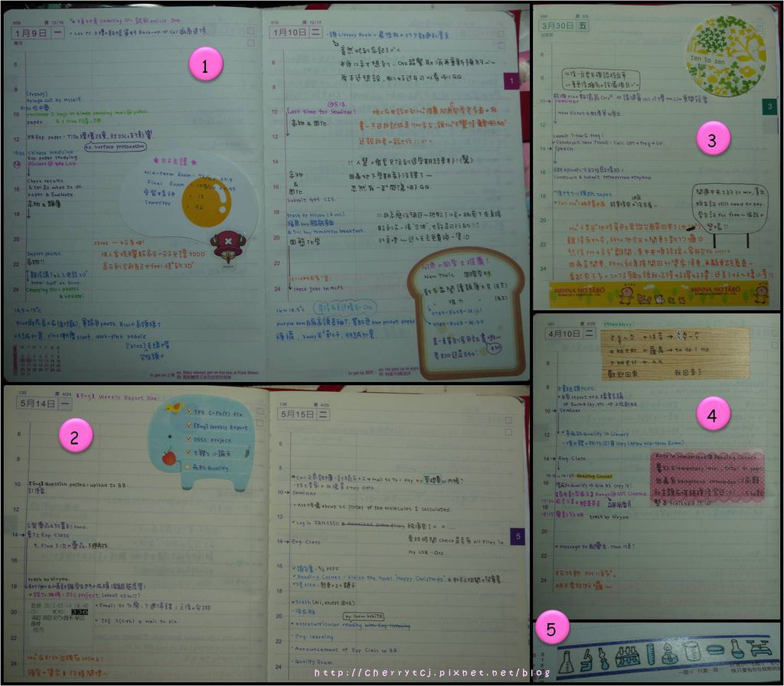Viewport: 784px width, 686px height.
Task: Click the 3月30日 date box
Action: pyautogui.click(x=564, y=25)
